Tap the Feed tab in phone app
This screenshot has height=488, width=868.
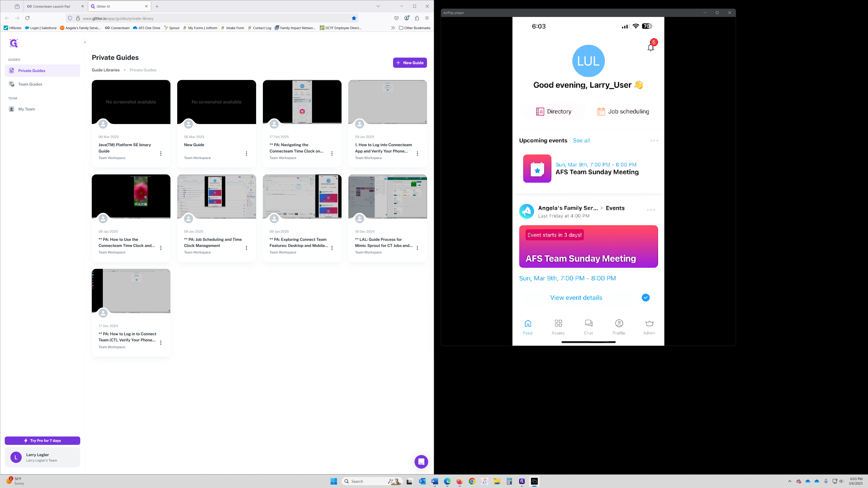(x=528, y=327)
